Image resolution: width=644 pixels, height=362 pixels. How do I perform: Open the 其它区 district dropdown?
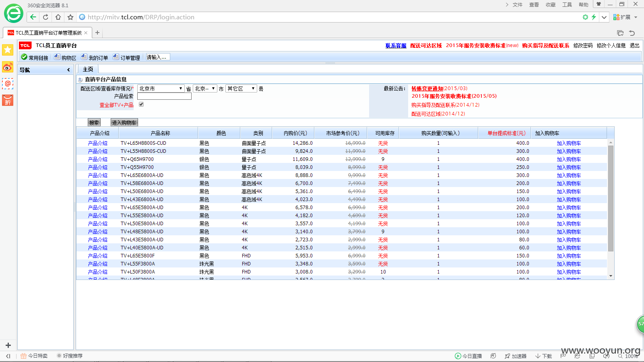[241, 88]
